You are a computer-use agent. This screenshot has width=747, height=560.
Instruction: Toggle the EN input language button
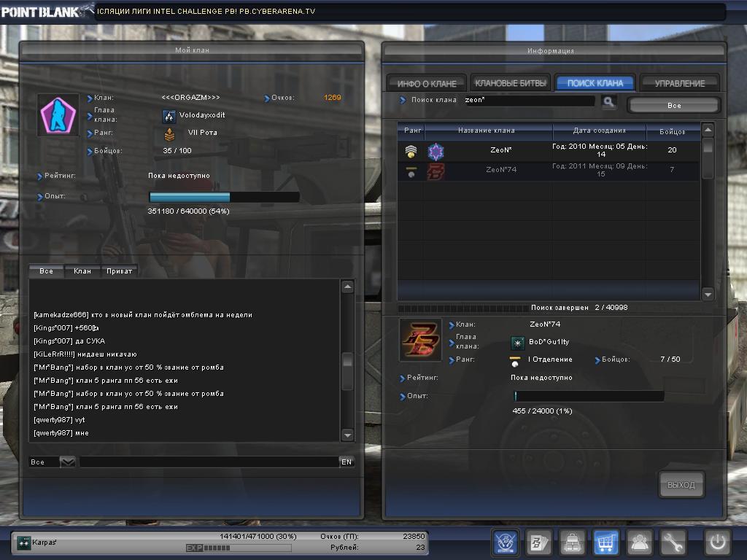point(347,462)
